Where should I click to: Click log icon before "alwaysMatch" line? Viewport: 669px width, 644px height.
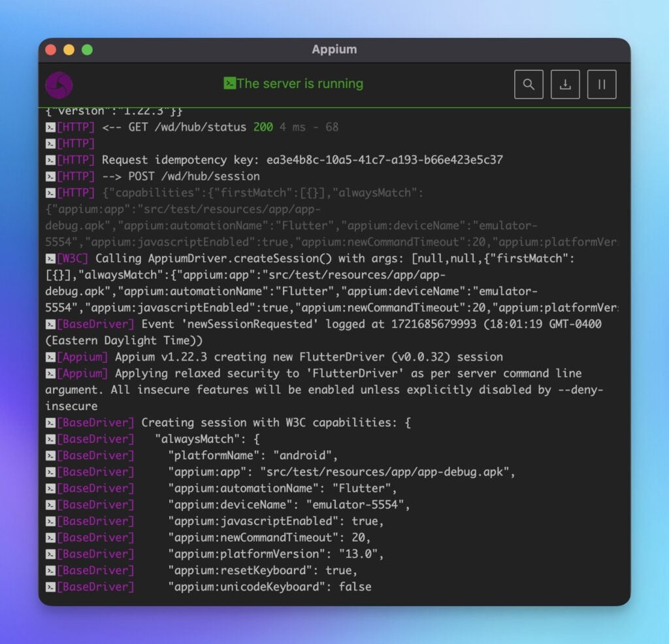(50, 440)
